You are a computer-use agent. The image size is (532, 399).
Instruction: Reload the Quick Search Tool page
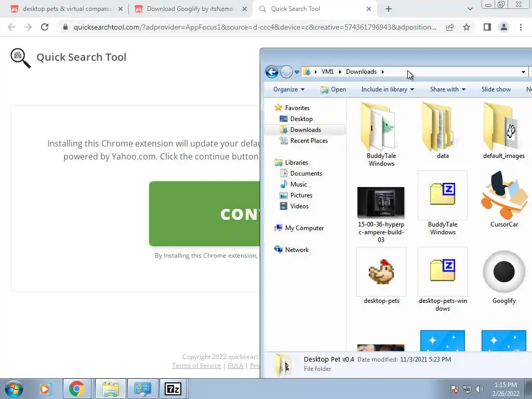pos(45,27)
